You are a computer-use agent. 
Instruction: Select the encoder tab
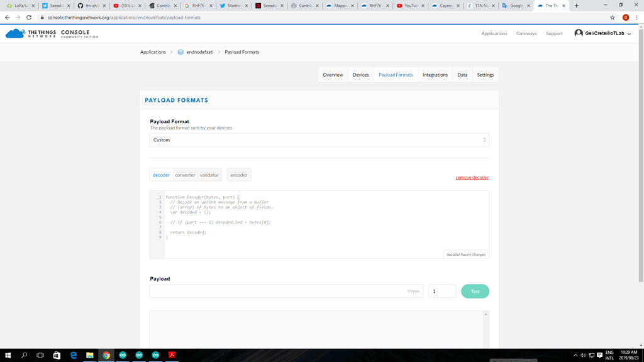[x=238, y=175]
